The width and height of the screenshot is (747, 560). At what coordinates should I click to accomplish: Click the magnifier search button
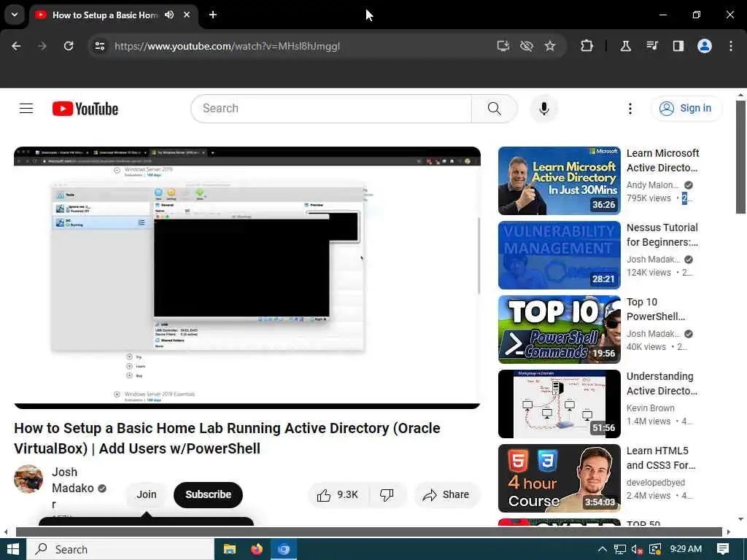(494, 109)
